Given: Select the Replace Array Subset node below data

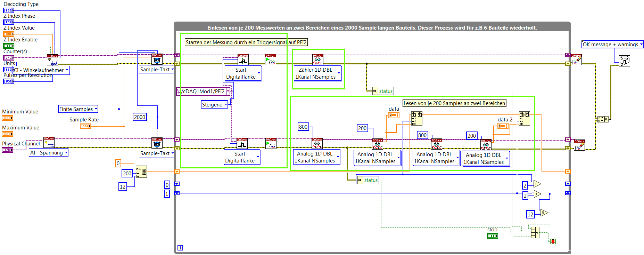Looking at the screenshot, I should pos(417,119).
